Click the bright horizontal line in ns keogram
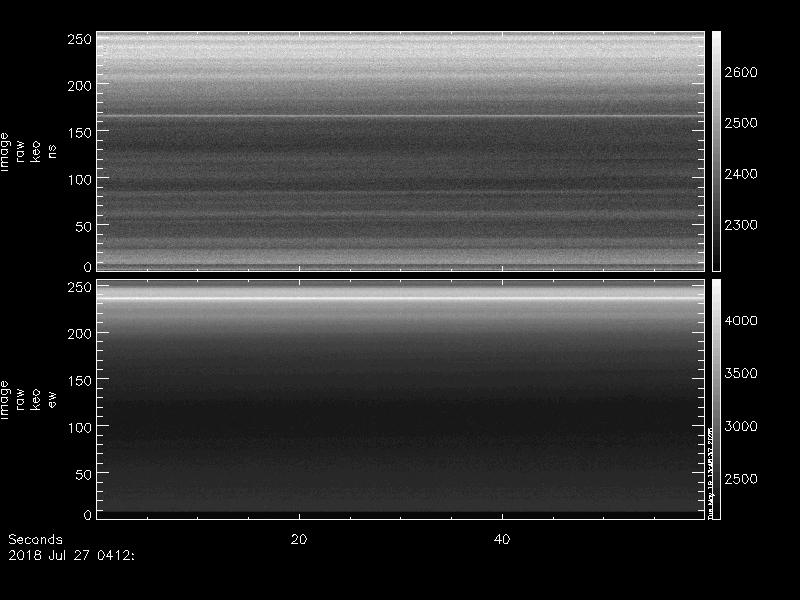The width and height of the screenshot is (800, 600). (x=401, y=116)
